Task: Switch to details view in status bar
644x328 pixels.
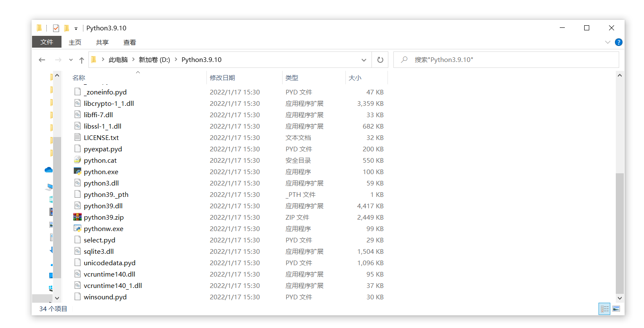Action: pyautogui.click(x=605, y=309)
